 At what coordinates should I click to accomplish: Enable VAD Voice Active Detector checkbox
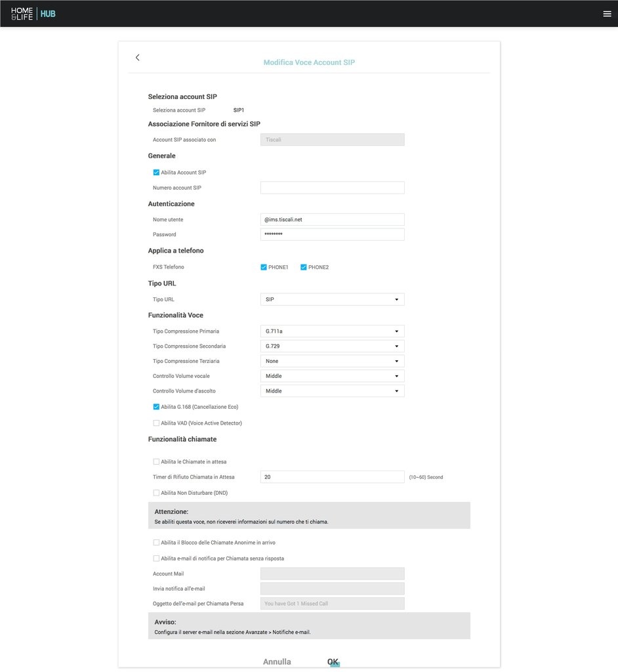[x=156, y=423]
